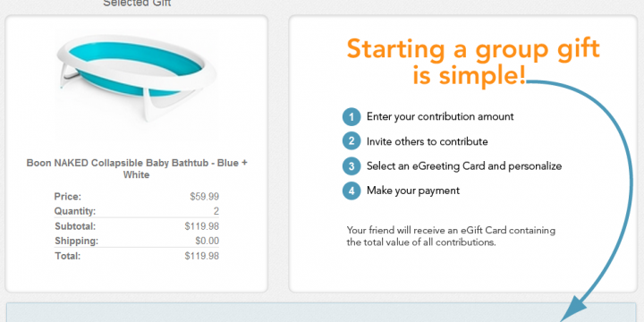The image size is (644, 322).
Task: Click the Total label in price table
Action: [68, 256]
